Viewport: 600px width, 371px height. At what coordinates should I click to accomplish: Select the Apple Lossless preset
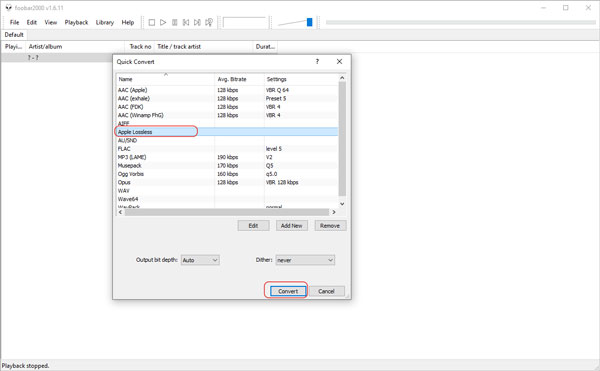227,132
